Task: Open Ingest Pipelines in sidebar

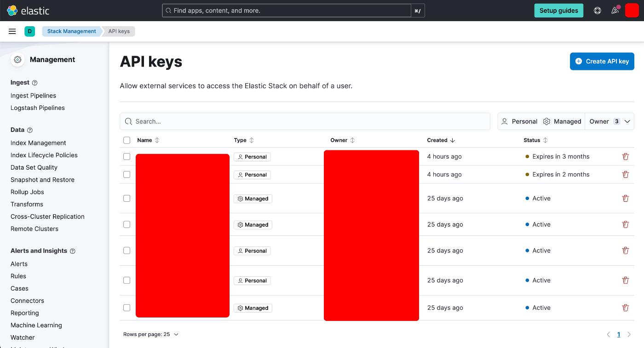Action: (33, 96)
